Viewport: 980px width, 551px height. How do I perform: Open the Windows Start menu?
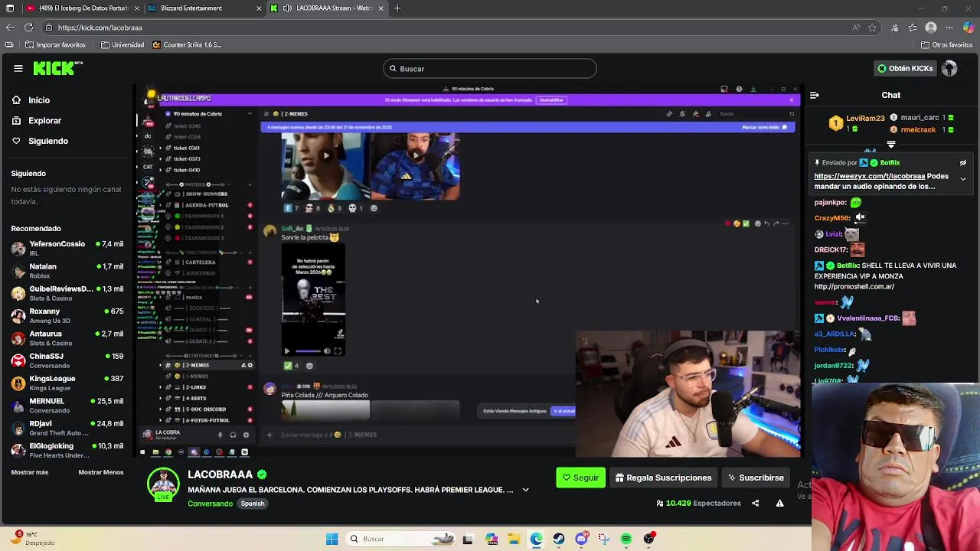tap(332, 539)
